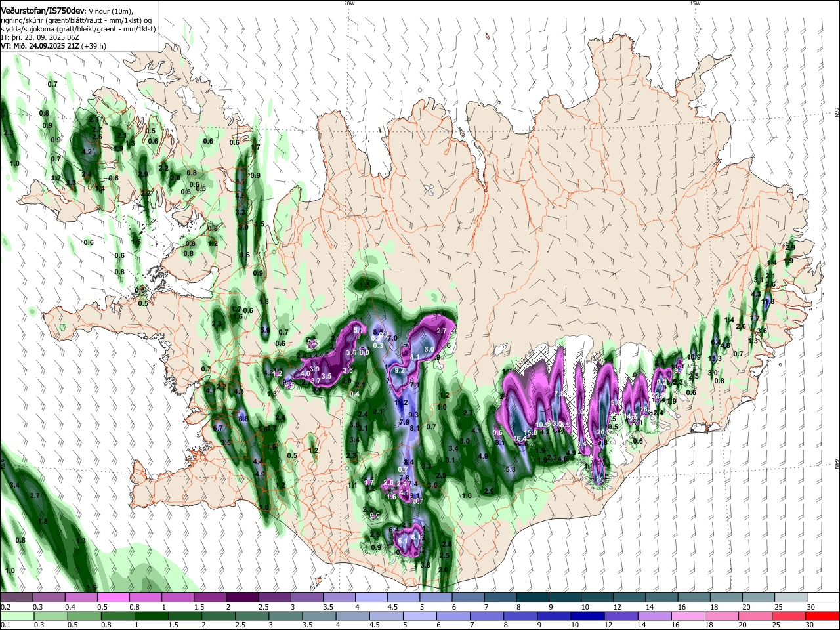Click the '0.1' label in bottom legend row
The width and height of the screenshot is (840, 630).
click(x=5, y=625)
